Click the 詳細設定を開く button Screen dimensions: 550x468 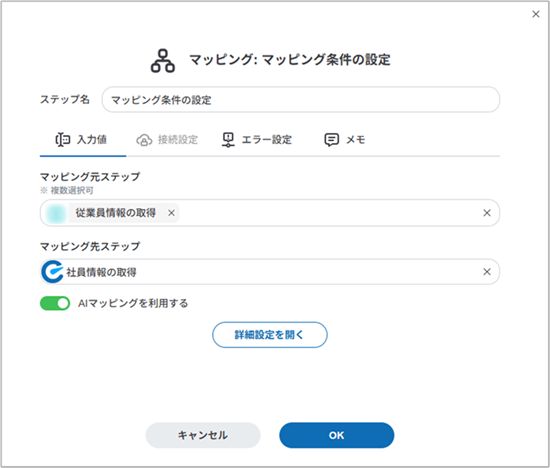(x=270, y=335)
